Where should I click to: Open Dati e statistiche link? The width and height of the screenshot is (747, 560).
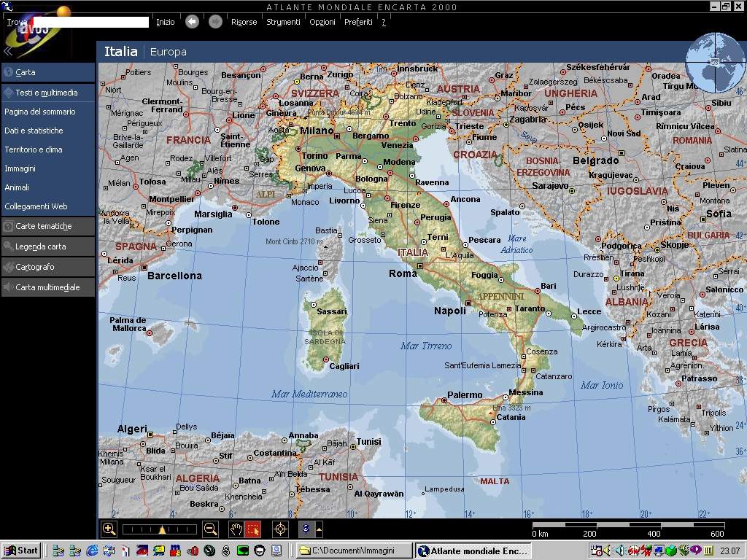coord(34,131)
